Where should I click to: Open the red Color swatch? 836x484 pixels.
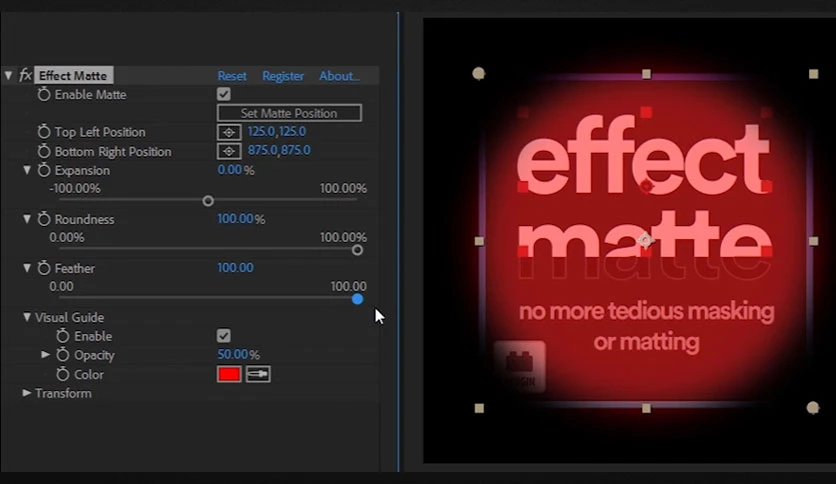(229, 374)
